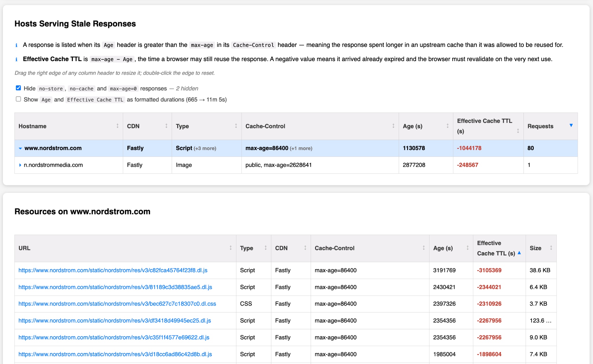Screen dimensions: 593x364
Task: Uncheck the Hide no-store responses checkbox
Action: (18, 88)
